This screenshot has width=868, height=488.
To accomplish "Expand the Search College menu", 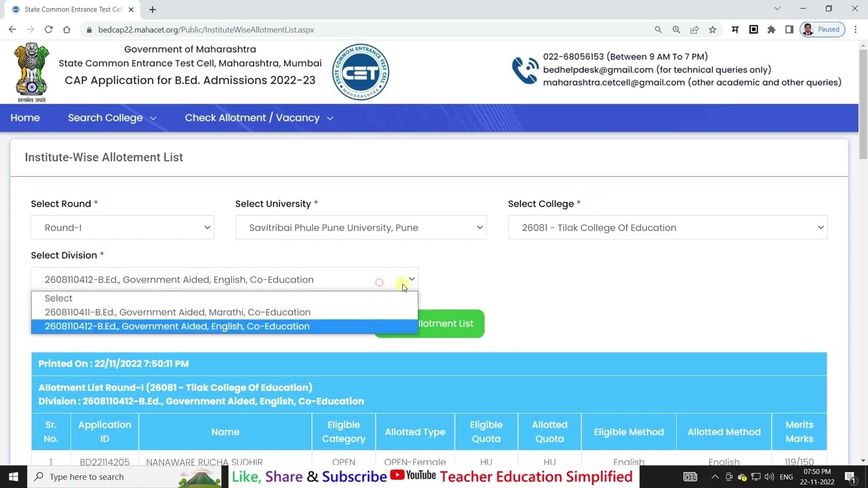I will (112, 118).
